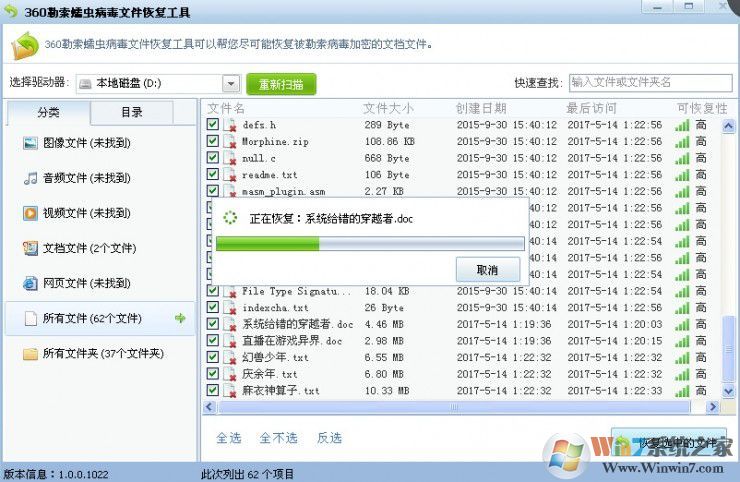Click the scroll left arrow below list
Viewport: 740px width, 482px height.
coord(210,407)
